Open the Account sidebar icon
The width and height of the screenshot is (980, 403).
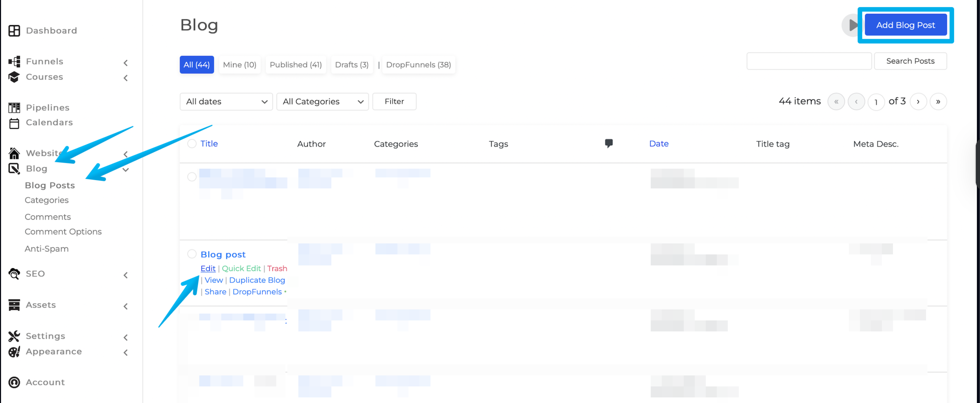[14, 383]
